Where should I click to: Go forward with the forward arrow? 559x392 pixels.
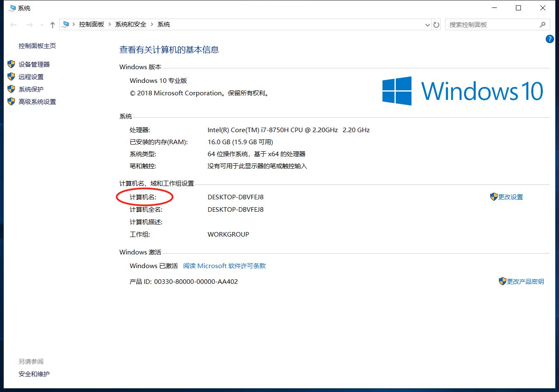pyautogui.click(x=29, y=25)
